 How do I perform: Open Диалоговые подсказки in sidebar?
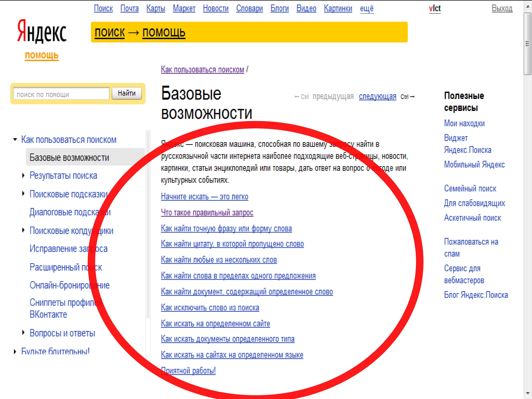[70, 212]
